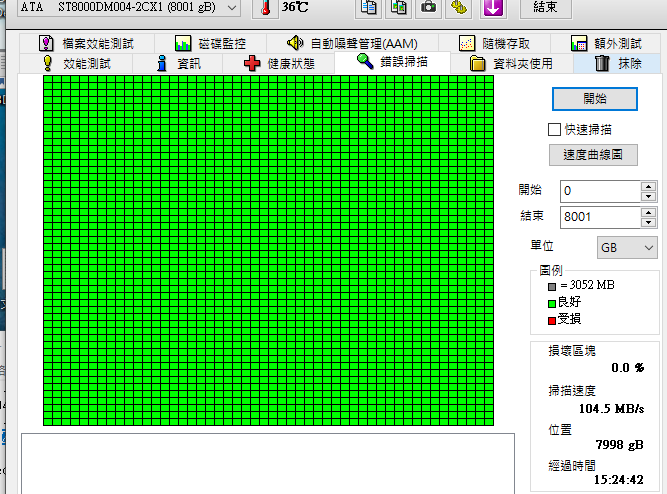Click the folder usage icon
Screen dimensions: 667x494
click(x=477, y=63)
